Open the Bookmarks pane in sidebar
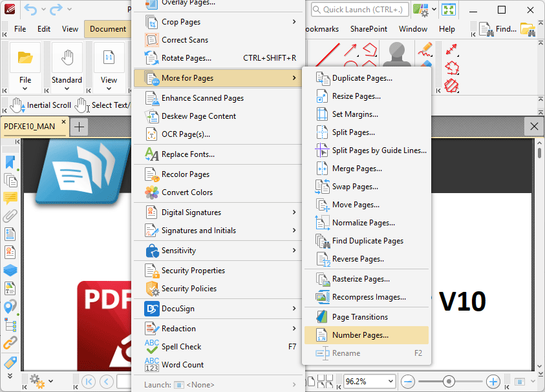Image resolution: width=545 pixels, height=392 pixels. pos(10,163)
